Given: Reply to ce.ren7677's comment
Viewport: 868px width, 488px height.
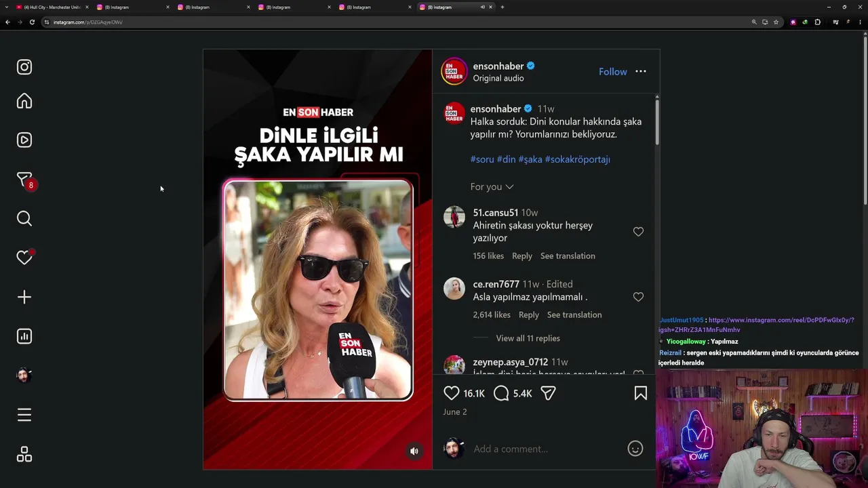Looking at the screenshot, I should [529, 314].
